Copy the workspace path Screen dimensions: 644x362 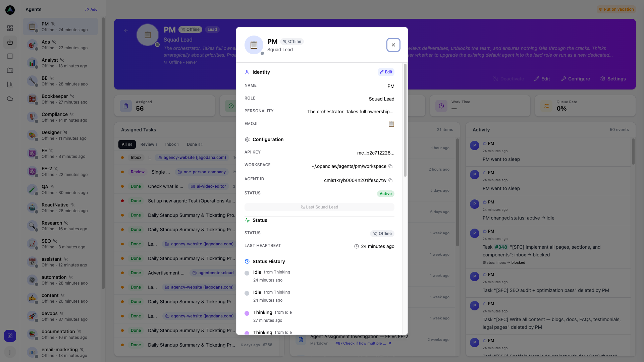(390, 166)
